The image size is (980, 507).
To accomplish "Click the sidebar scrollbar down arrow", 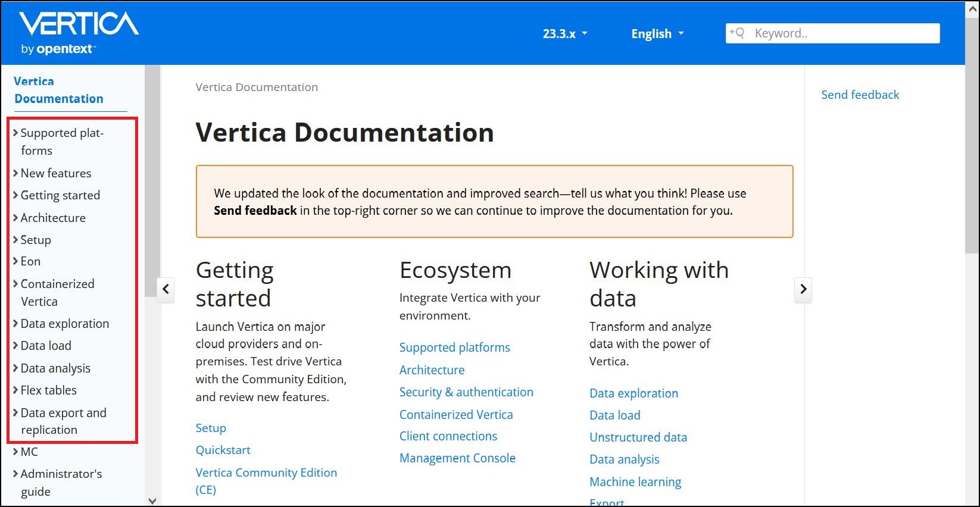I will [152, 500].
